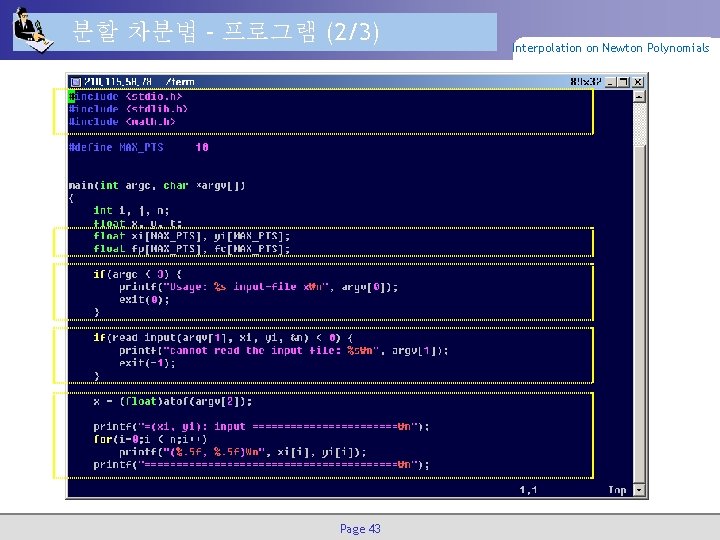Click the terminal window title bar icon
The image size is (720, 540).
point(76,82)
